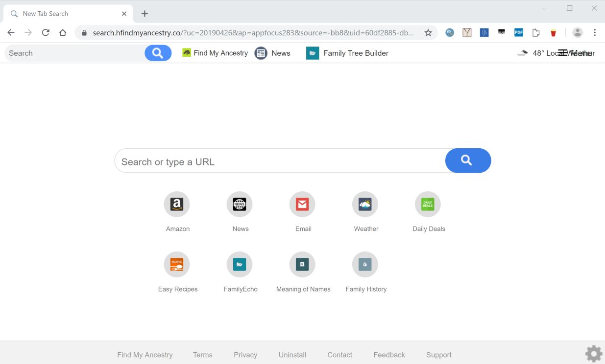Click the address bar URL

[253, 33]
